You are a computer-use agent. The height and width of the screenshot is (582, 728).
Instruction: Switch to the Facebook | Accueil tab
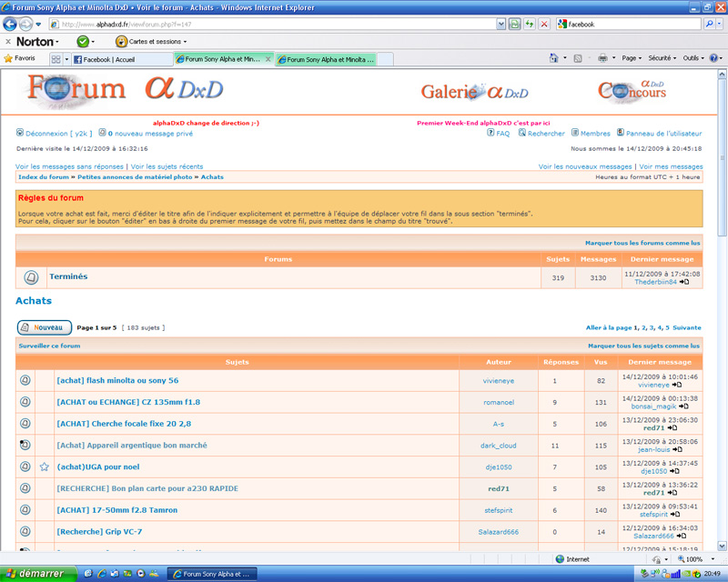[120, 59]
